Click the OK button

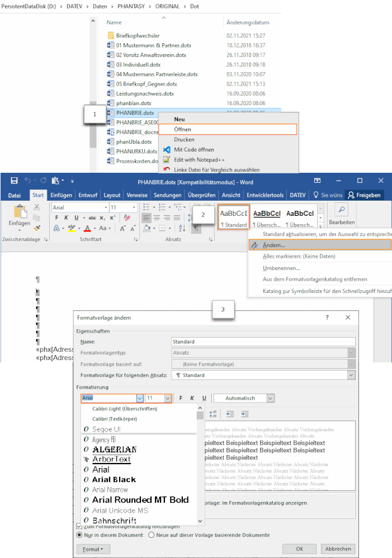pos(299,548)
